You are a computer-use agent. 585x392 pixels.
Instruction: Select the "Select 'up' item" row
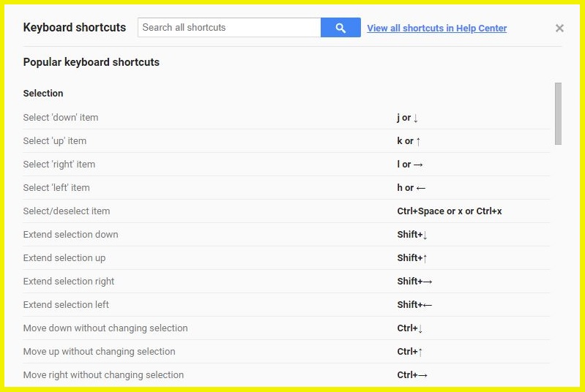(286, 141)
